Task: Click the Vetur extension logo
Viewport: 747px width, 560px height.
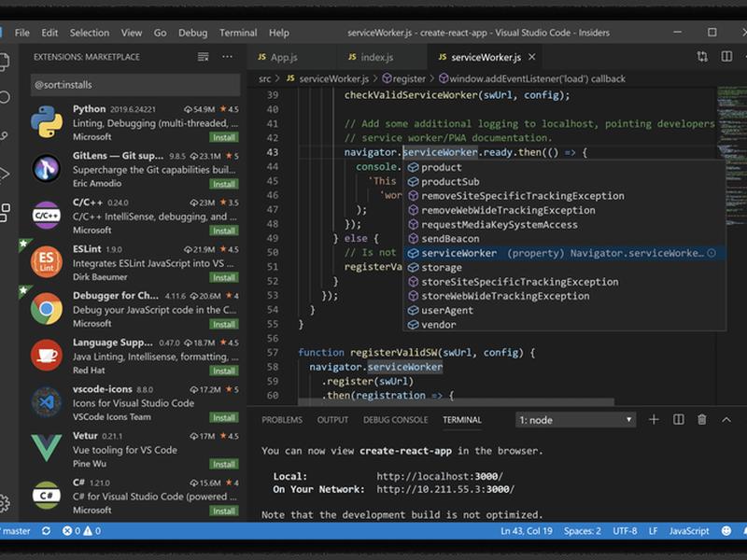Action: (x=46, y=448)
